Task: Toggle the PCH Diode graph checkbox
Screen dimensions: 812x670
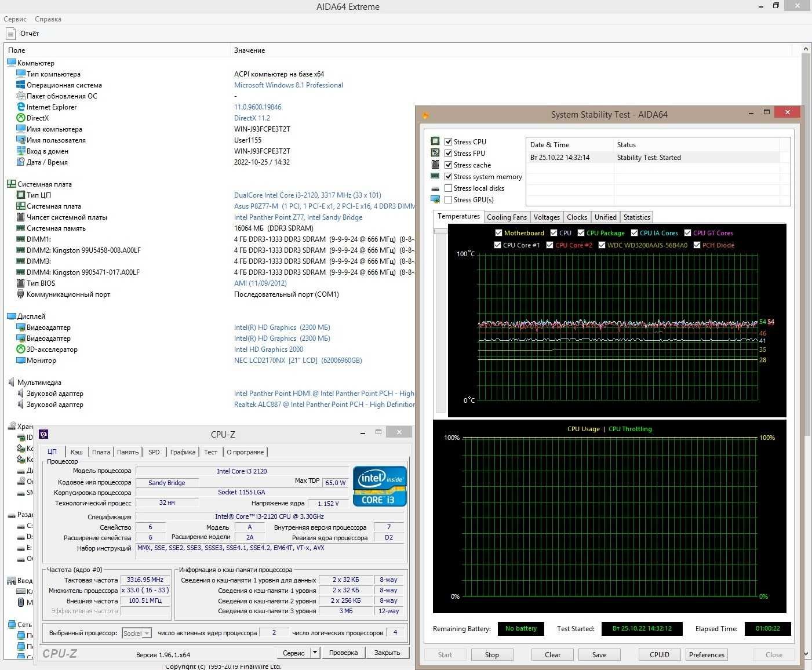Action: tap(697, 245)
